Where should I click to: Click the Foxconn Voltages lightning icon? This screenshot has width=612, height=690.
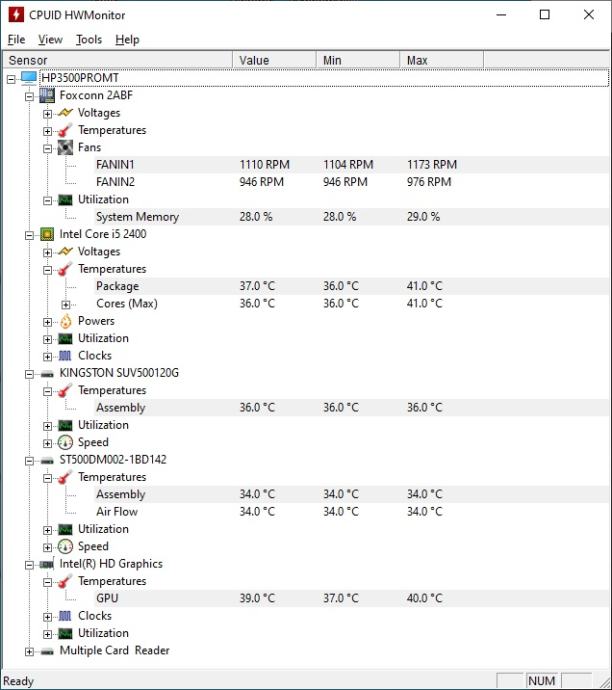65,113
